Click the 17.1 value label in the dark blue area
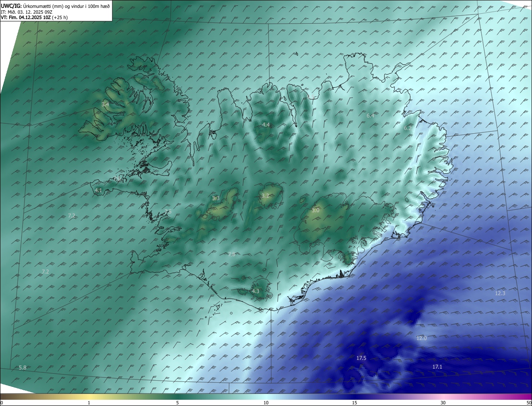 pos(437,367)
